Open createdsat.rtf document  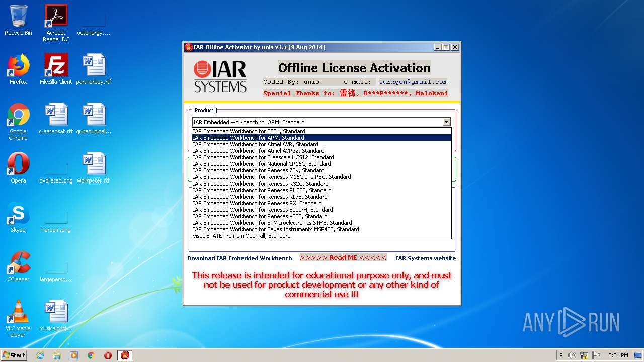pyautogui.click(x=56, y=119)
